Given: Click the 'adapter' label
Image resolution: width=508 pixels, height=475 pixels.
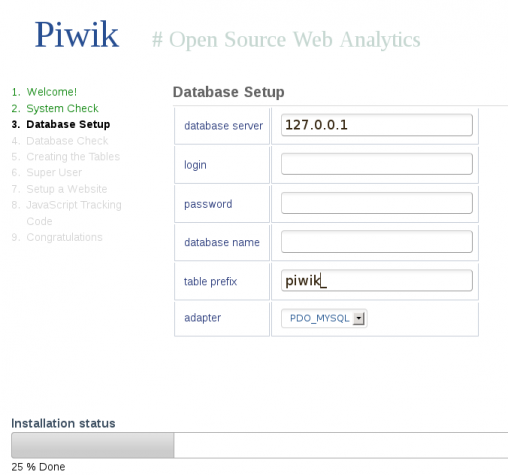Looking at the screenshot, I should tap(202, 318).
